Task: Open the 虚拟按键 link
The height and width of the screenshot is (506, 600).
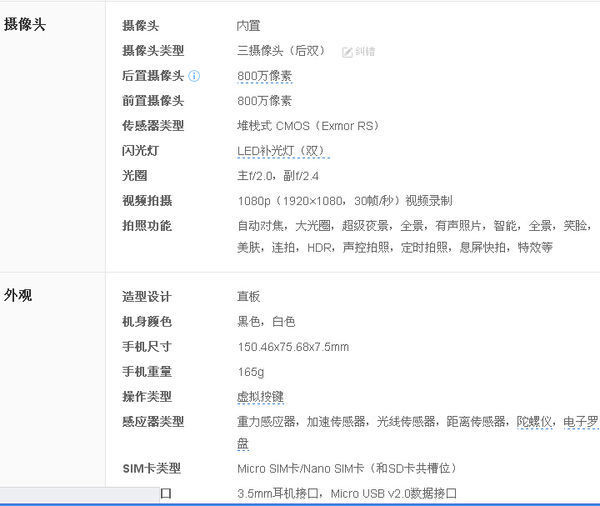Action: [260, 397]
